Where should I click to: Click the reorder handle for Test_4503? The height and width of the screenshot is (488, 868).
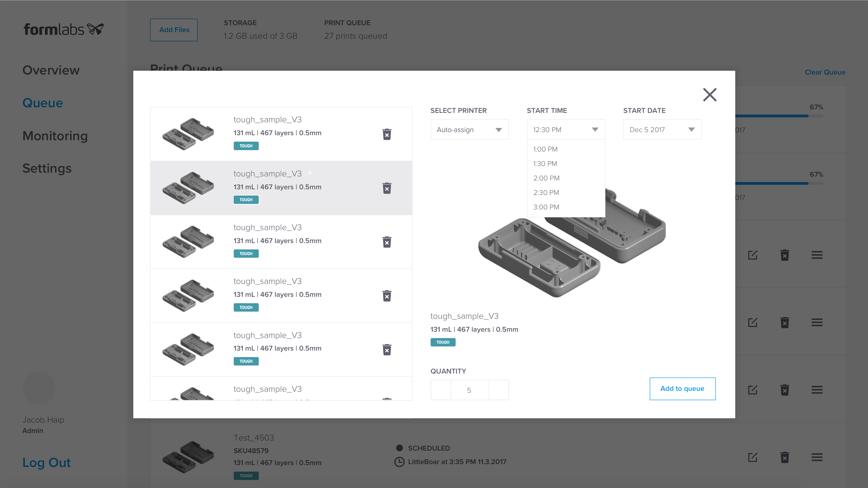click(817, 457)
